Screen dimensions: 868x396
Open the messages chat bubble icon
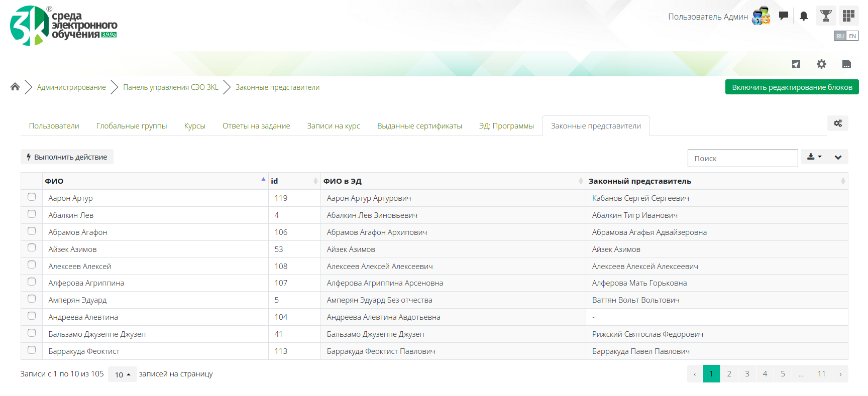pos(783,16)
